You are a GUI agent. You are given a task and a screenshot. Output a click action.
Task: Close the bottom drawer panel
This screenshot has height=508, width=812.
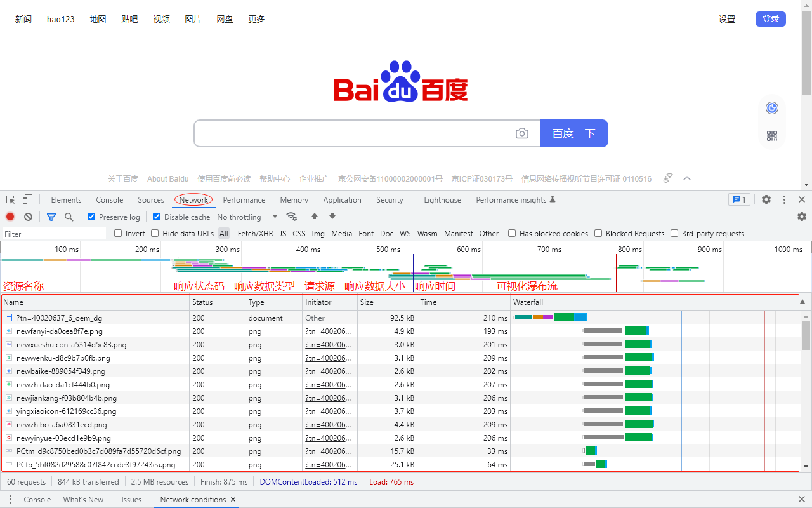(802, 500)
